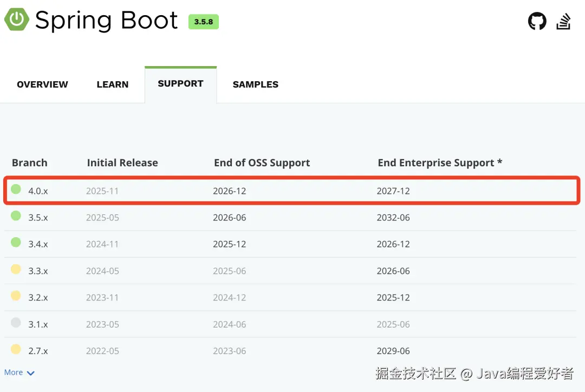585x392 pixels.
Task: Click the 3.5.8 version badge
Action: point(203,22)
